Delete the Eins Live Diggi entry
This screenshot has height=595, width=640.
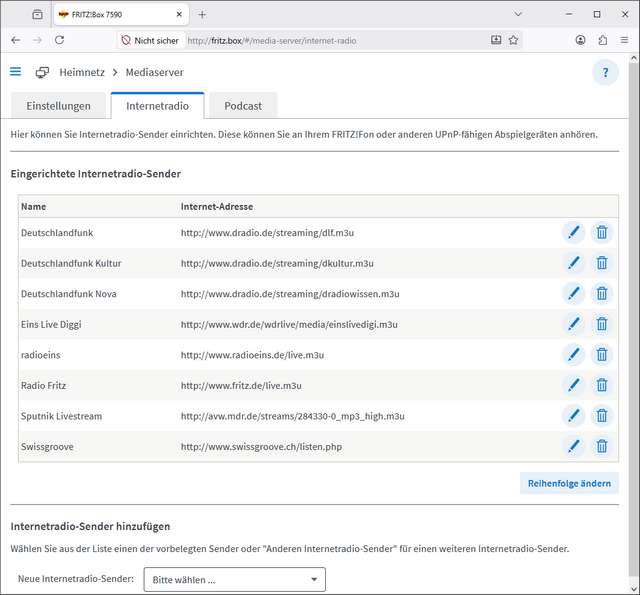(602, 324)
